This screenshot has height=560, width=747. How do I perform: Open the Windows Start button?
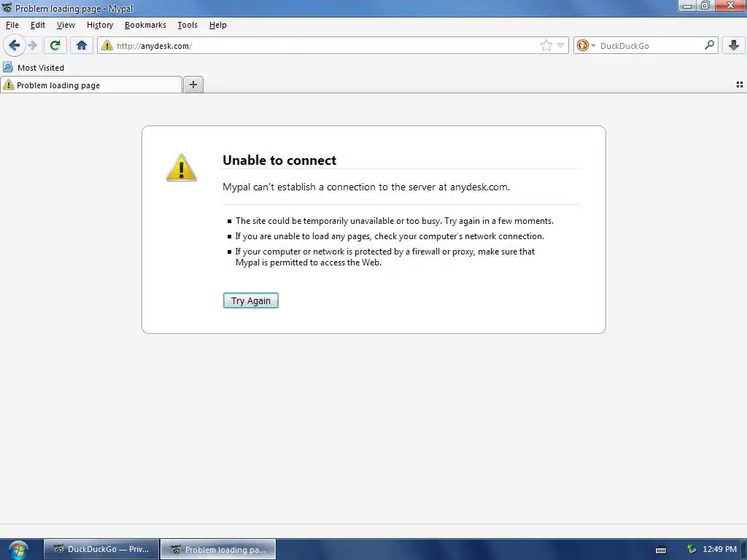(18, 550)
